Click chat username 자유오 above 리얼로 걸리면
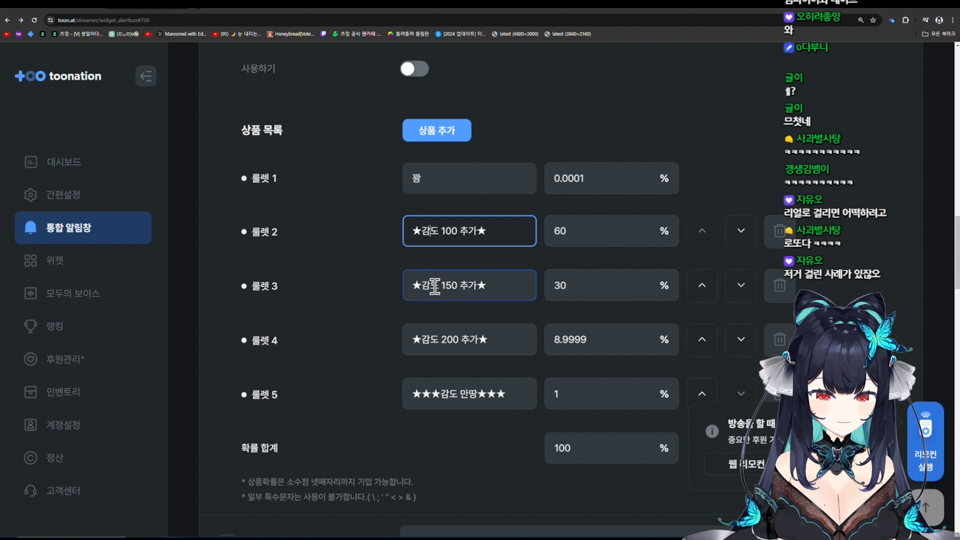Screen dimensions: 960x540 coord(809,200)
